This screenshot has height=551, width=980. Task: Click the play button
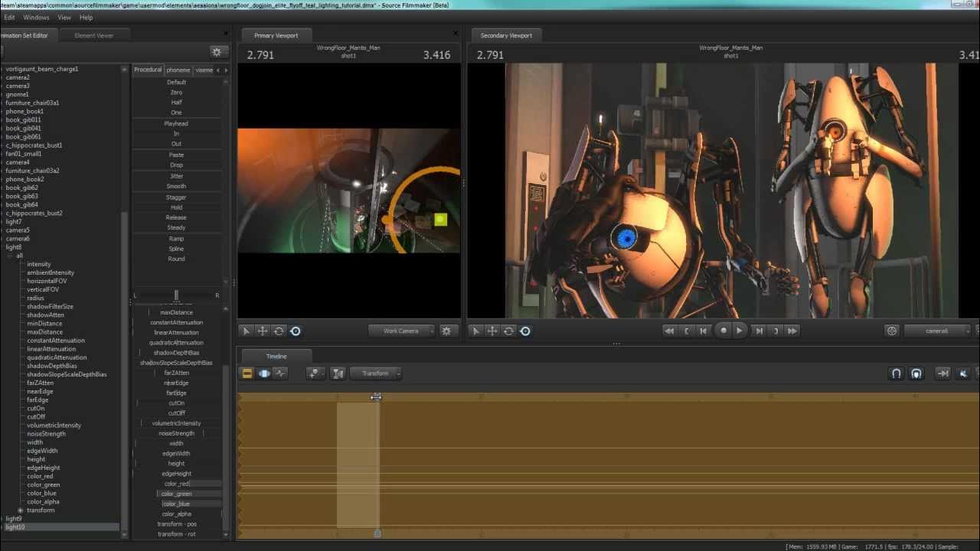[x=740, y=331]
